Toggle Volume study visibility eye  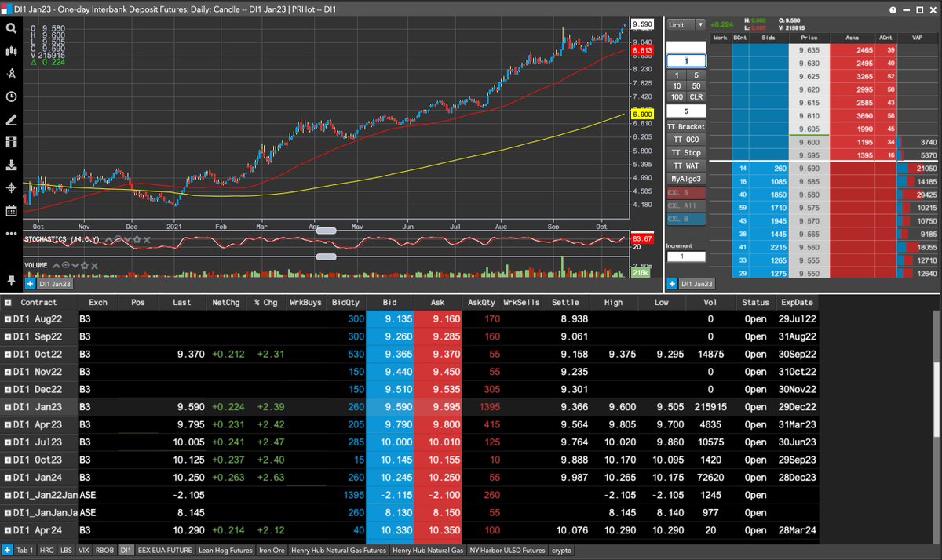(x=67, y=265)
